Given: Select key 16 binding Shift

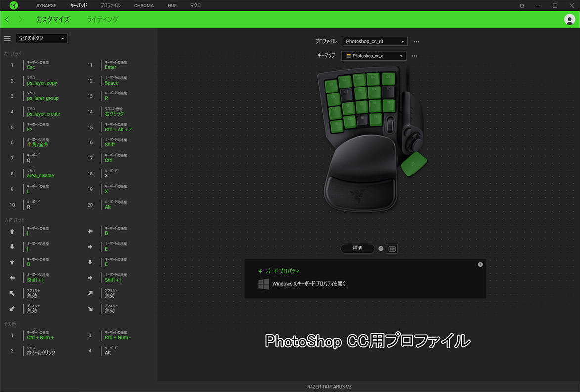Looking at the screenshot, I should [110, 145].
